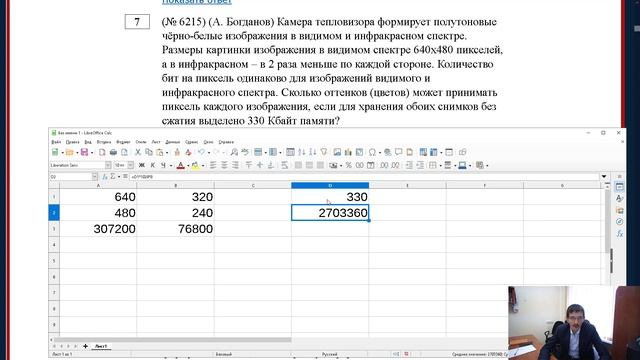Open the Вставка menu

pos(104,142)
